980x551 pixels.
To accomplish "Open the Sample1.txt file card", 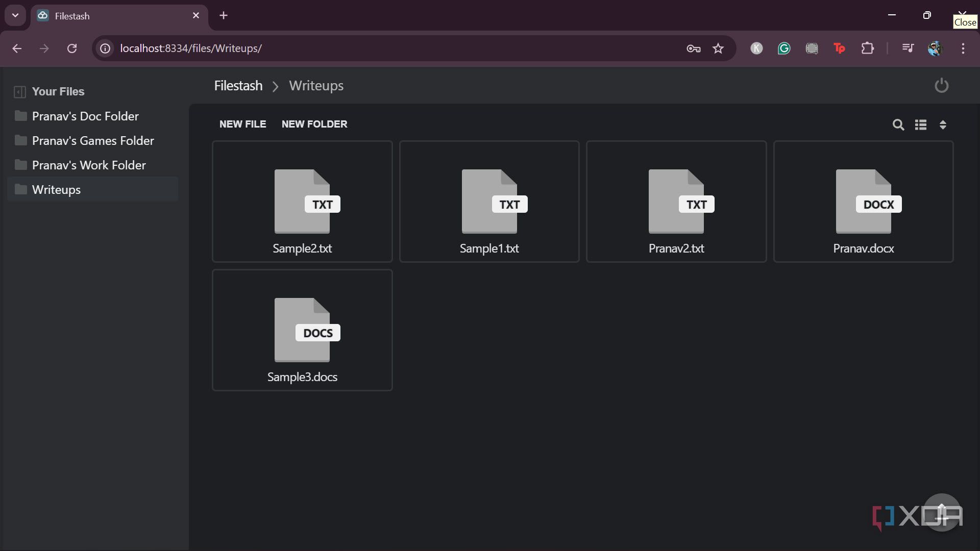I will coord(489,202).
